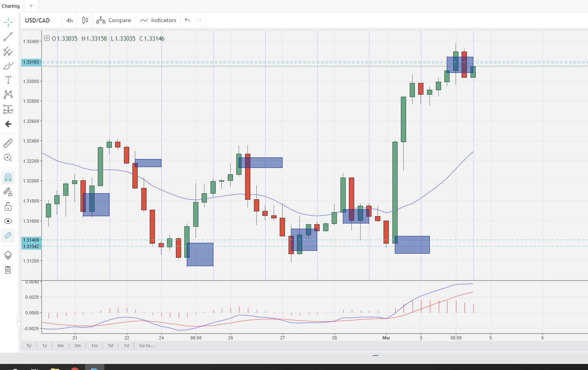Toggle hide all drawings eye icon
Screen dimensions: 588x370
tap(8, 221)
